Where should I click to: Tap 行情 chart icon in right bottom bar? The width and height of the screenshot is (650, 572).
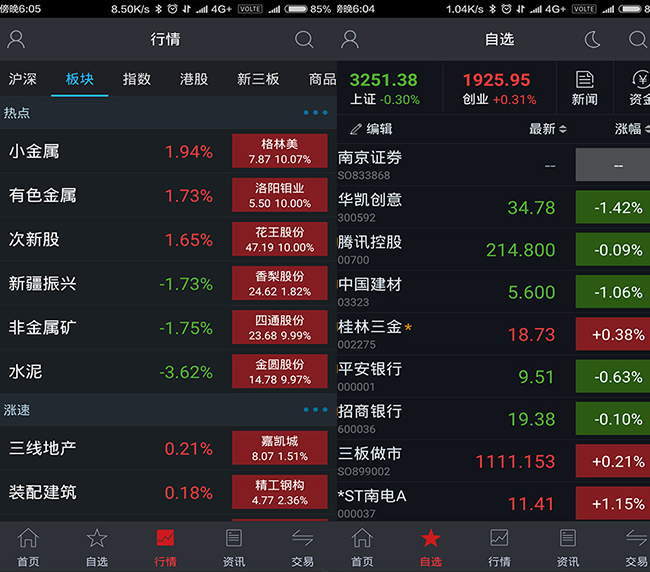(499, 538)
